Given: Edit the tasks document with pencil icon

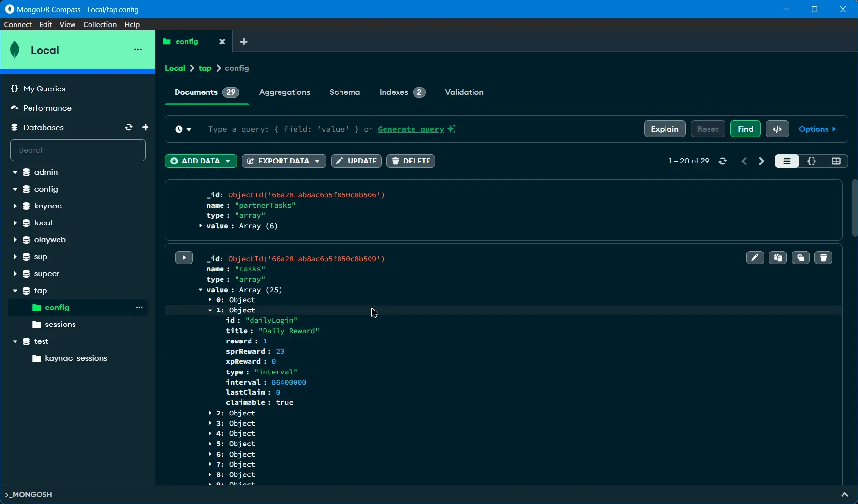Looking at the screenshot, I should tap(755, 258).
